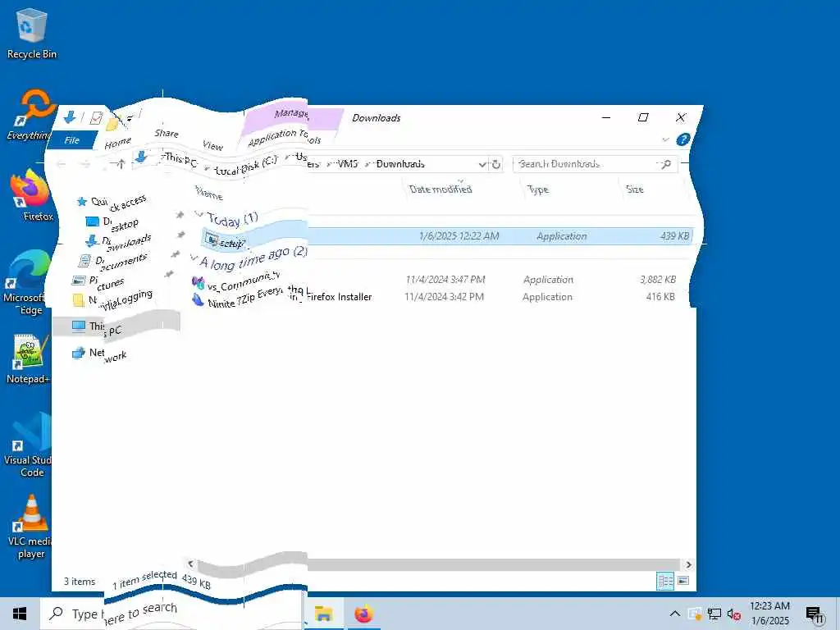Screen dimensions: 840x630
Task: Click Downloads in the address path
Action: (x=400, y=164)
